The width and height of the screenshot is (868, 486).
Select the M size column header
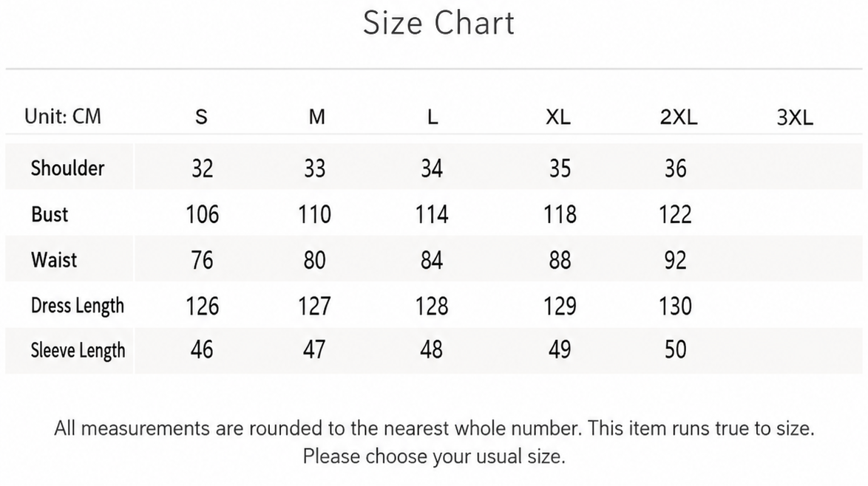316,117
